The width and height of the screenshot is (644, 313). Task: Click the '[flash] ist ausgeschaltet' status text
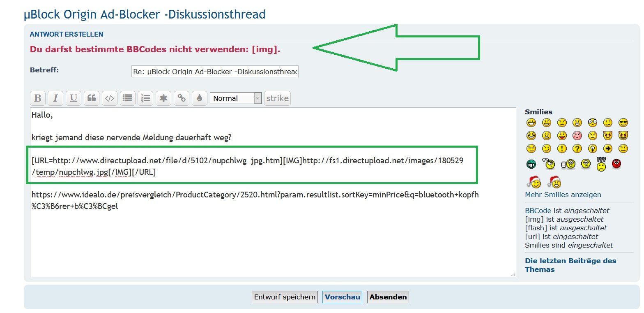tap(566, 228)
